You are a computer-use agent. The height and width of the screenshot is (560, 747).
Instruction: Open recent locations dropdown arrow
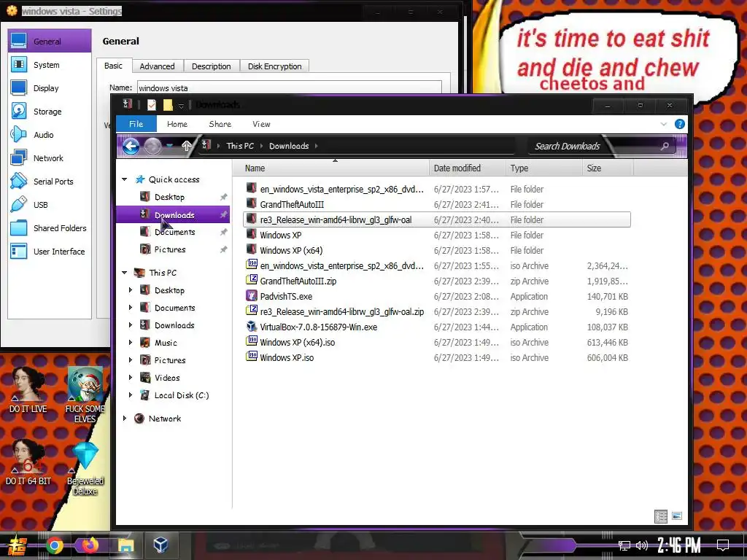click(169, 146)
